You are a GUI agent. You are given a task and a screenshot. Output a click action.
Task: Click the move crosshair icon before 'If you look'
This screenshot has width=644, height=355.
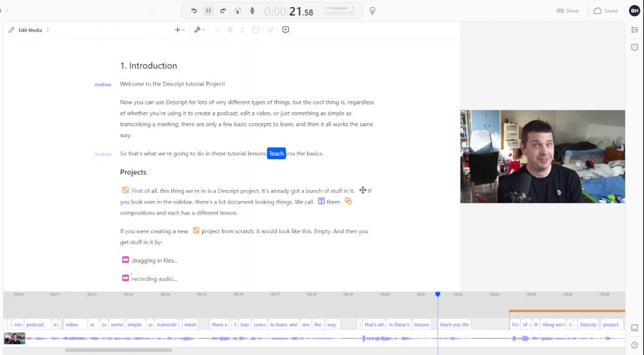pyautogui.click(x=363, y=190)
